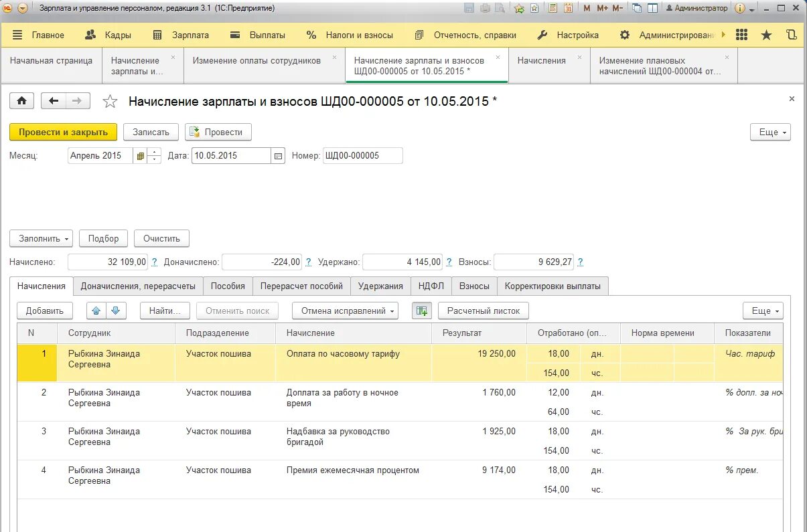The image size is (807, 532).
Task: Switch to the Пособия tab
Action: (228, 286)
